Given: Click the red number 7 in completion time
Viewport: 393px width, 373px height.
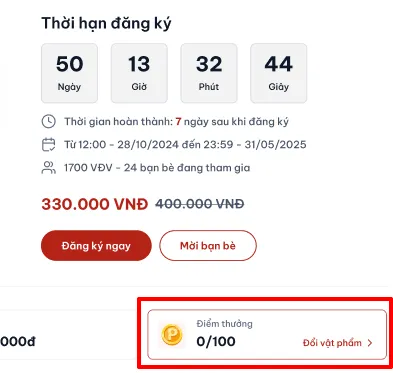Looking at the screenshot, I should [x=178, y=122].
